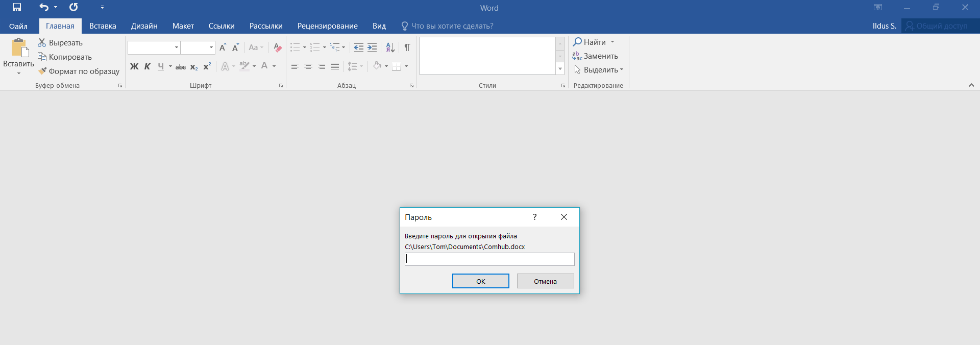Viewport: 980px width, 345px height.
Task: Click the Save icon in title bar
Action: [x=17, y=7]
